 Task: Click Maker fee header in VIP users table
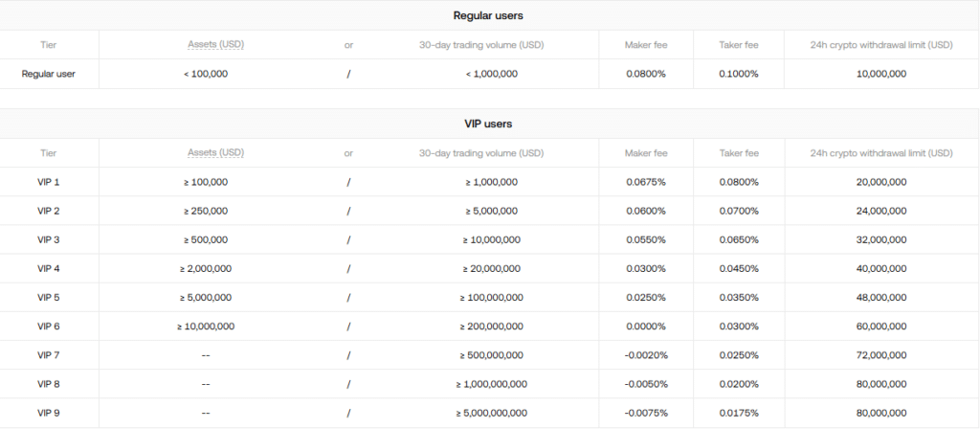click(646, 153)
